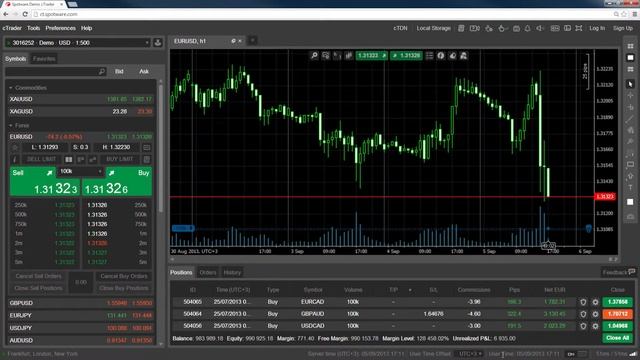This screenshot has width=640, height=360.
Task: Select the trend line drawing tool
Action: point(630,119)
